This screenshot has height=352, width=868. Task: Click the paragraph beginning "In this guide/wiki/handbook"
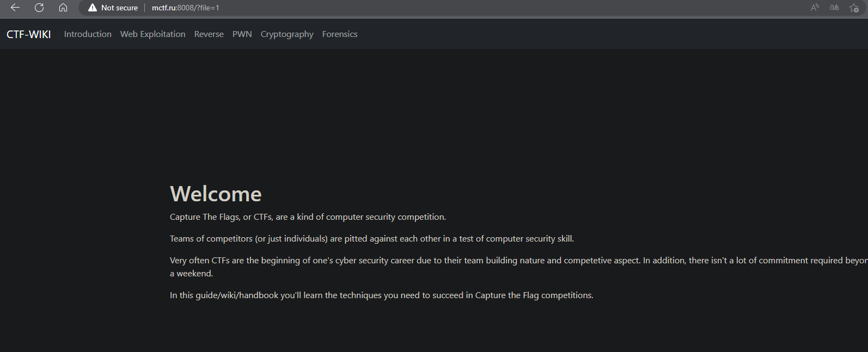[x=381, y=295]
